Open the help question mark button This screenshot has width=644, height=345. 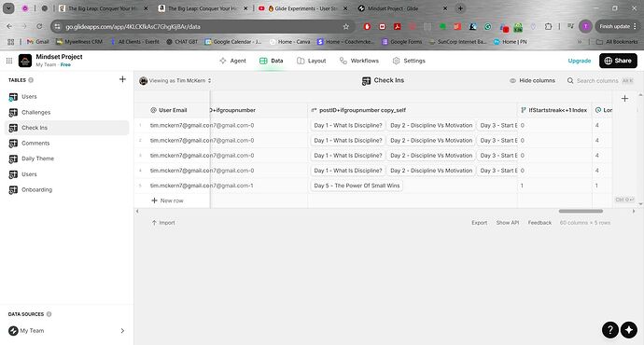coord(610,330)
